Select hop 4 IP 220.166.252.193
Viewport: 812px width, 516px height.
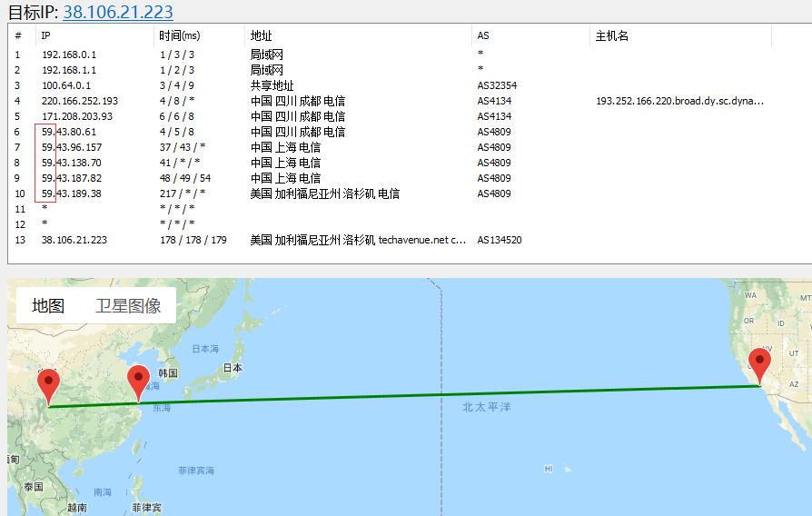80,101
